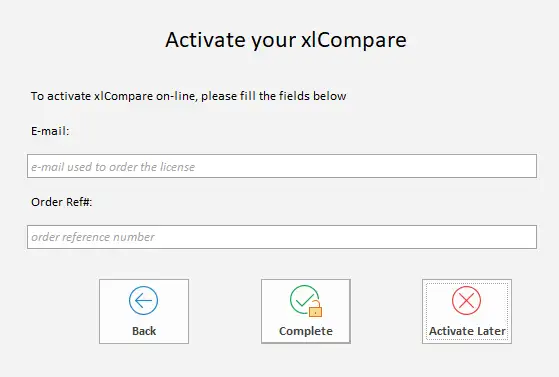
Task: Click the 'e-mail used to order the license' placeholder
Action: click(113, 167)
